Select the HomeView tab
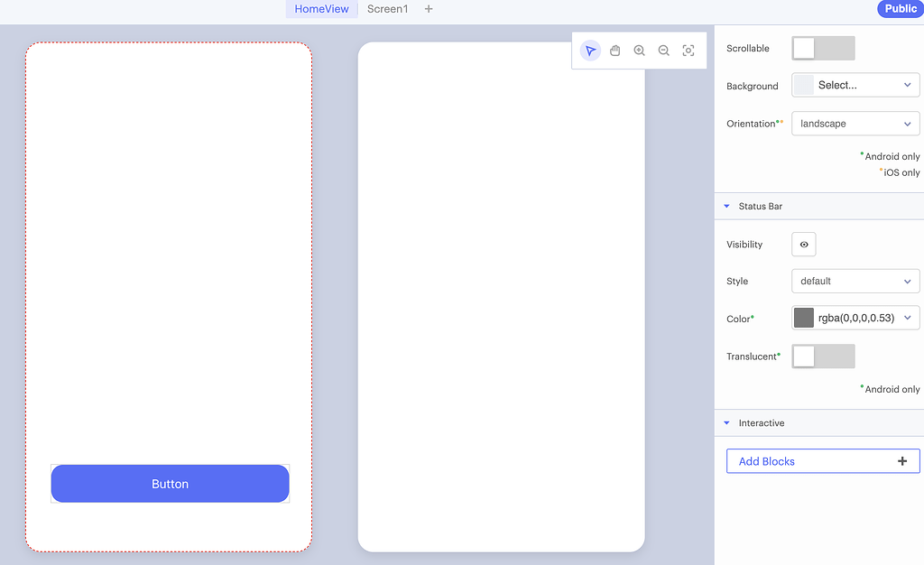Screen dimensions: 924x565 tap(321, 8)
